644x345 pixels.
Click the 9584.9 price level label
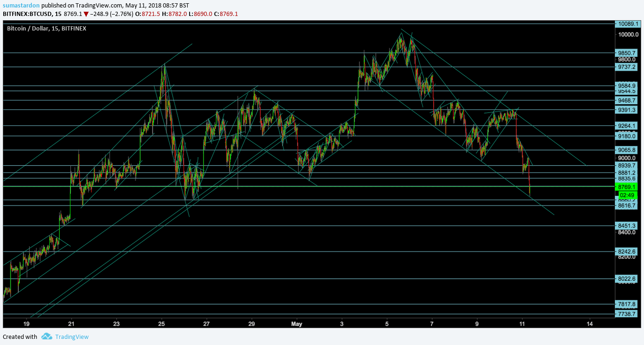pyautogui.click(x=627, y=86)
